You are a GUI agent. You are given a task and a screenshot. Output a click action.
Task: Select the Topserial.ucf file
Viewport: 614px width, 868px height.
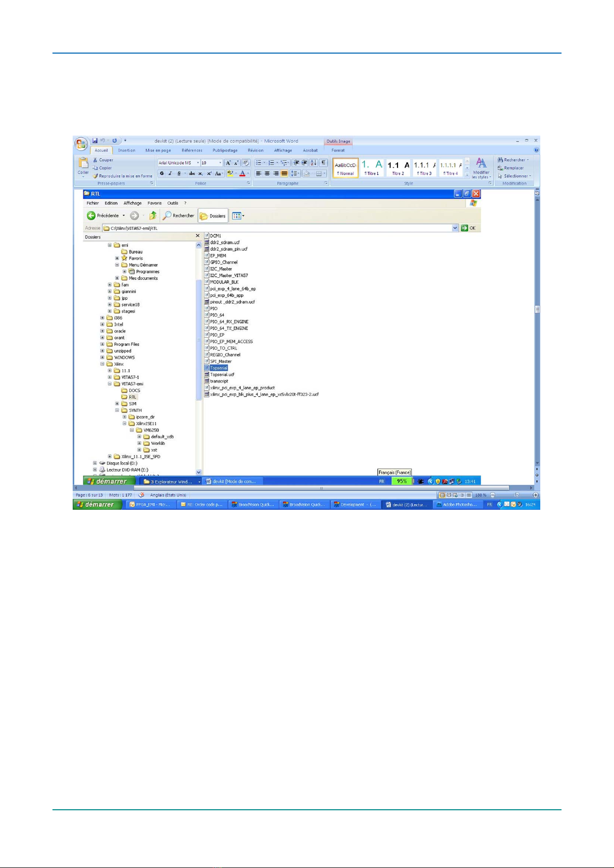point(219,375)
